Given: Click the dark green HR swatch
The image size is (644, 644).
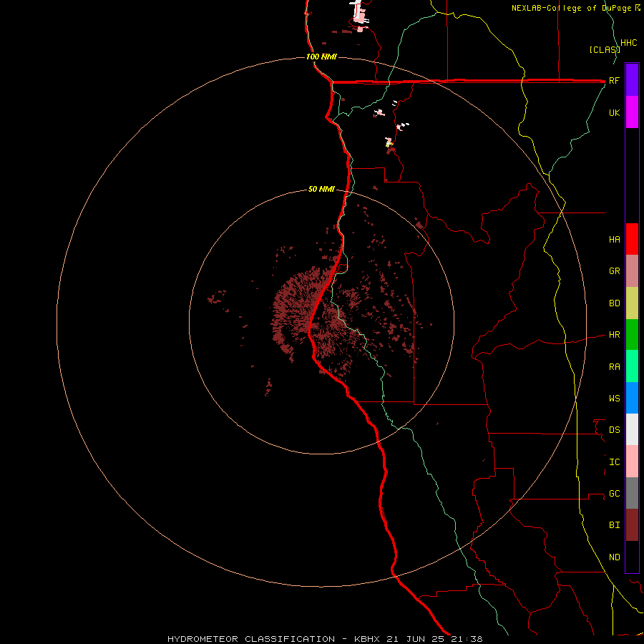Looking at the screenshot, I should click(632, 335).
